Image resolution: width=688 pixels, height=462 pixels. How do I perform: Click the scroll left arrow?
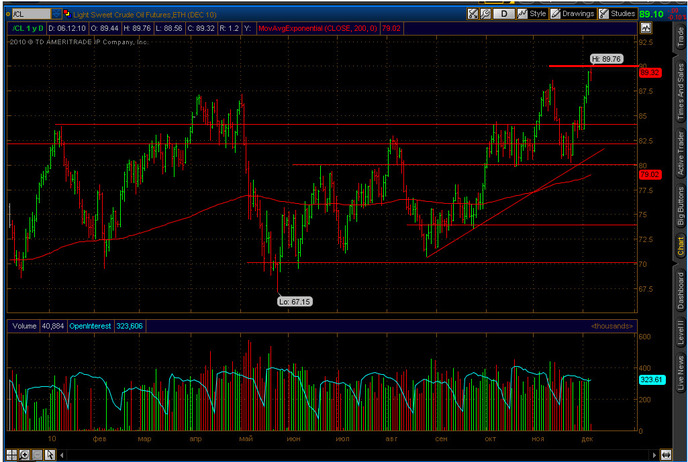click(62, 455)
